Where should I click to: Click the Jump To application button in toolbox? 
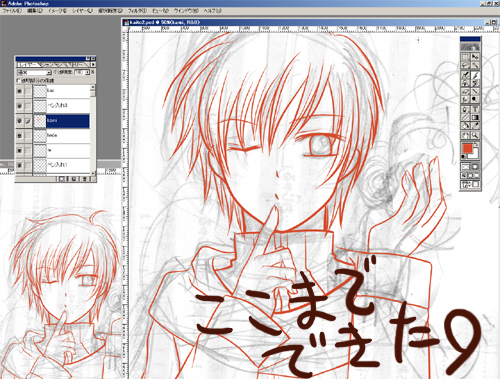coord(470,184)
